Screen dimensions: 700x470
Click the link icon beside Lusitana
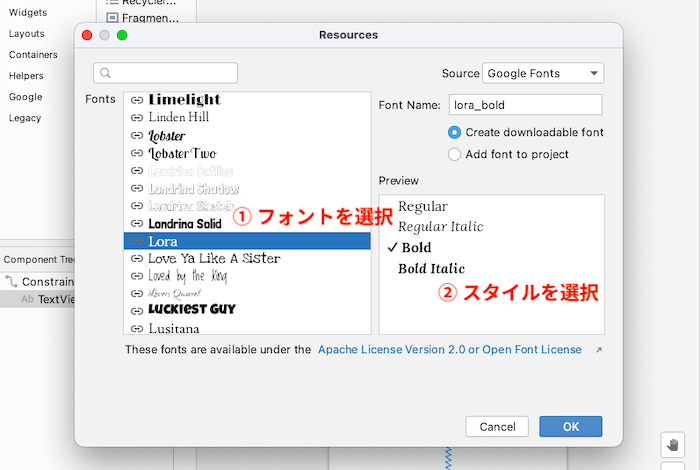point(137,329)
